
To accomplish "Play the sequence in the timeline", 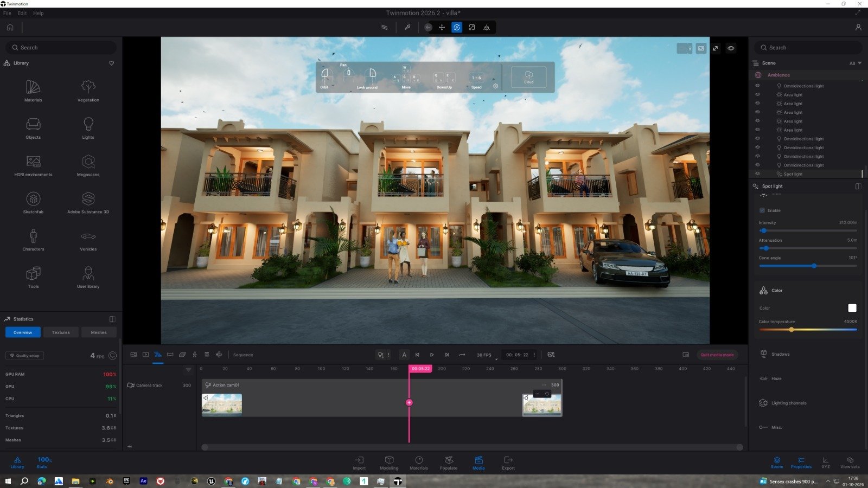I will [x=432, y=355].
